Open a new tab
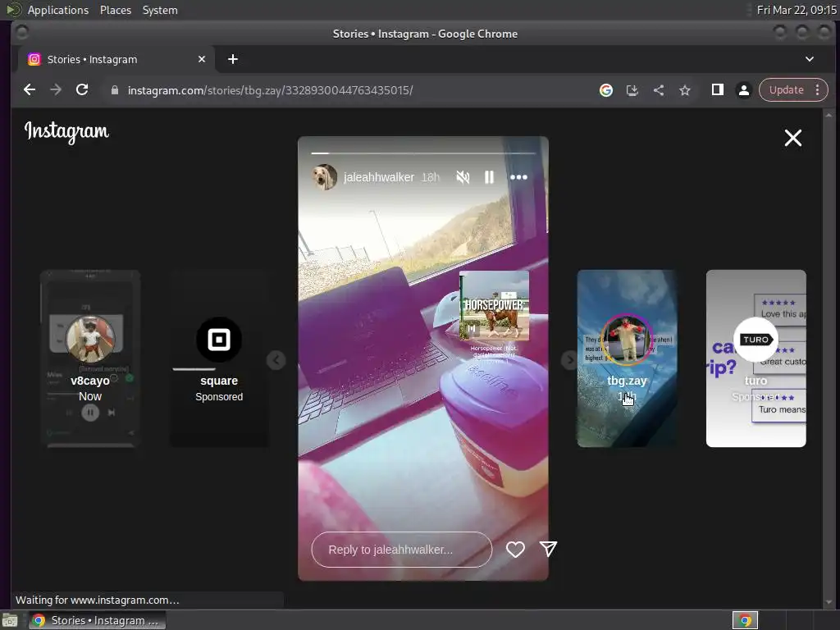This screenshot has height=630, width=840. click(x=232, y=59)
